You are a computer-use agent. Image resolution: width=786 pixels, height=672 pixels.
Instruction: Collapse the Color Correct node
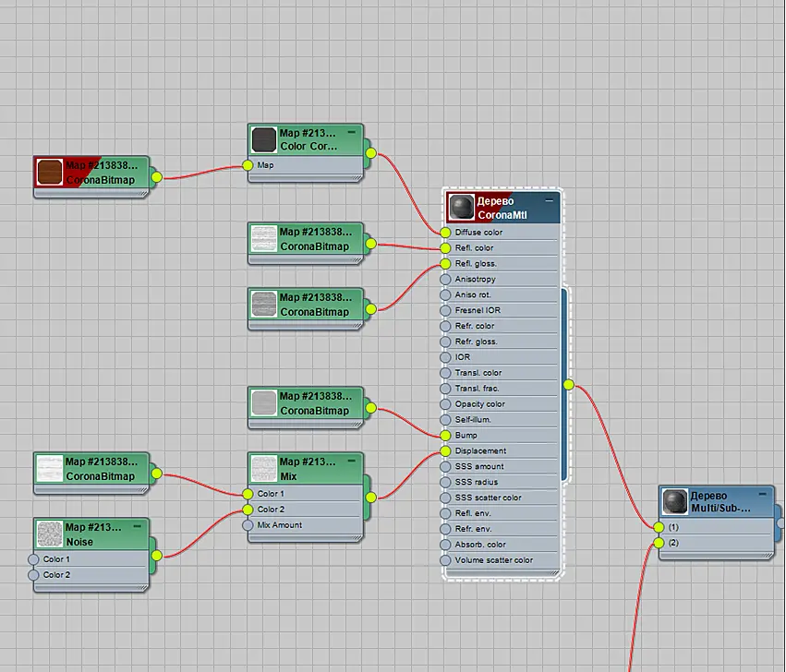click(x=351, y=132)
